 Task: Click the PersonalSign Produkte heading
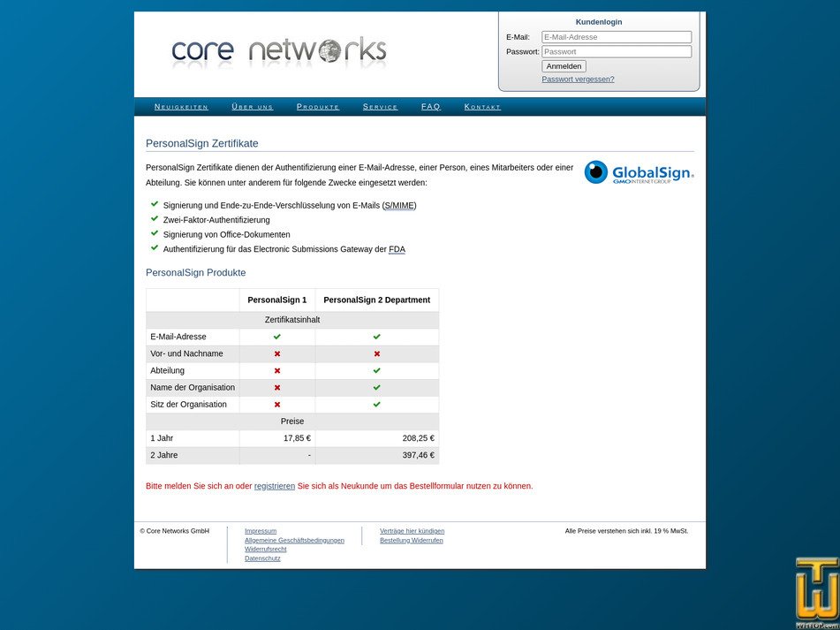pyautogui.click(x=195, y=273)
